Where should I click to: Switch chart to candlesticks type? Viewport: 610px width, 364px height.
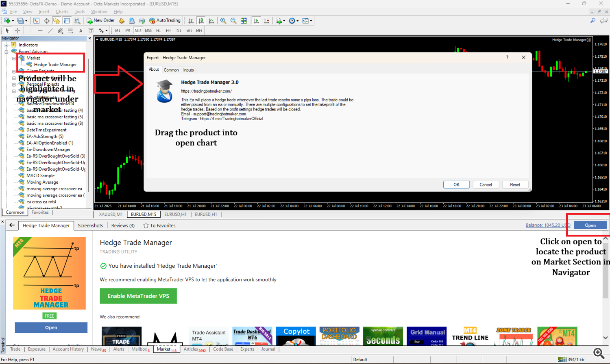201,21
